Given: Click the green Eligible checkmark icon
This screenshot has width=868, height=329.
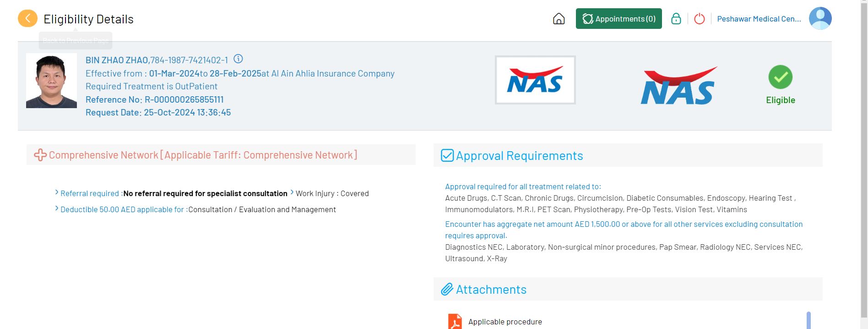Looking at the screenshot, I should click(x=780, y=77).
